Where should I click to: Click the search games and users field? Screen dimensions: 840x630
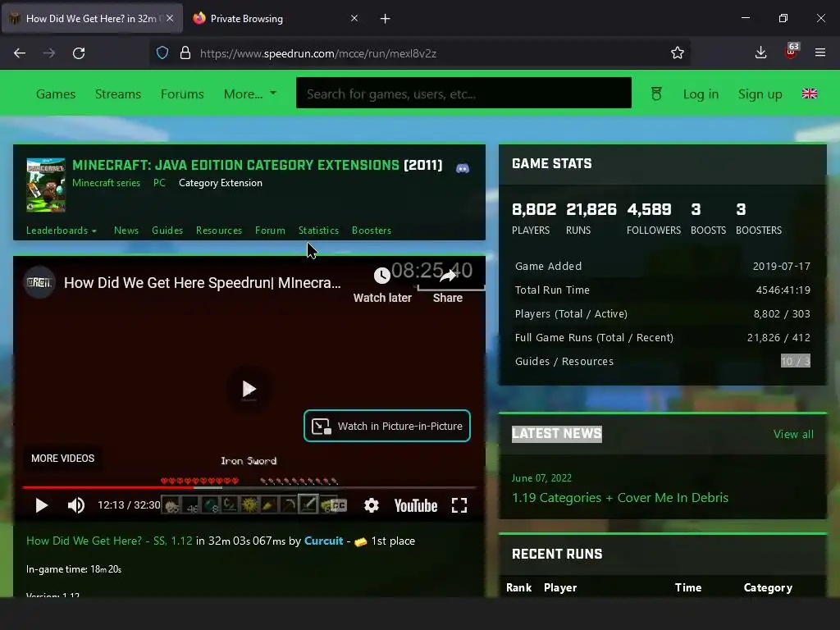pos(464,94)
